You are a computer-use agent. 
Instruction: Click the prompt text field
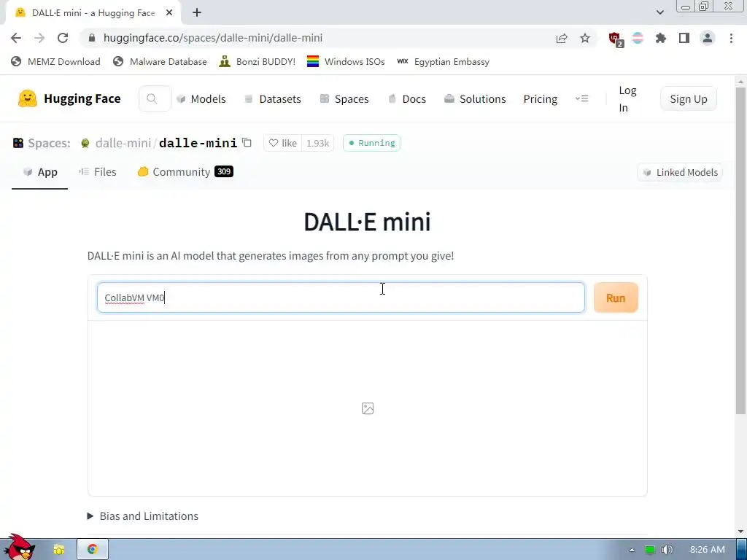[341, 297]
